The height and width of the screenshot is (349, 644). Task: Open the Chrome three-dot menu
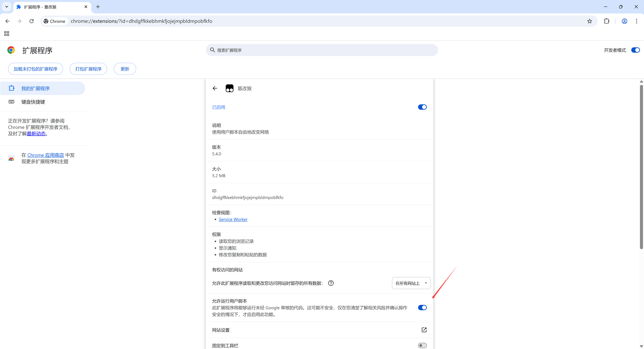(636, 21)
